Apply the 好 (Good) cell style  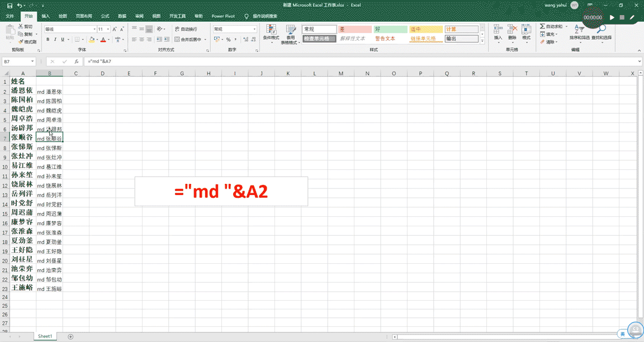coord(391,29)
